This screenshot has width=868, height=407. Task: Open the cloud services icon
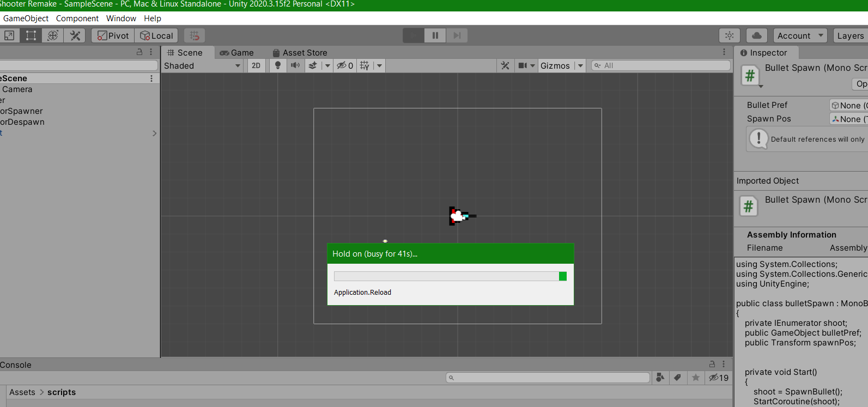click(x=757, y=35)
